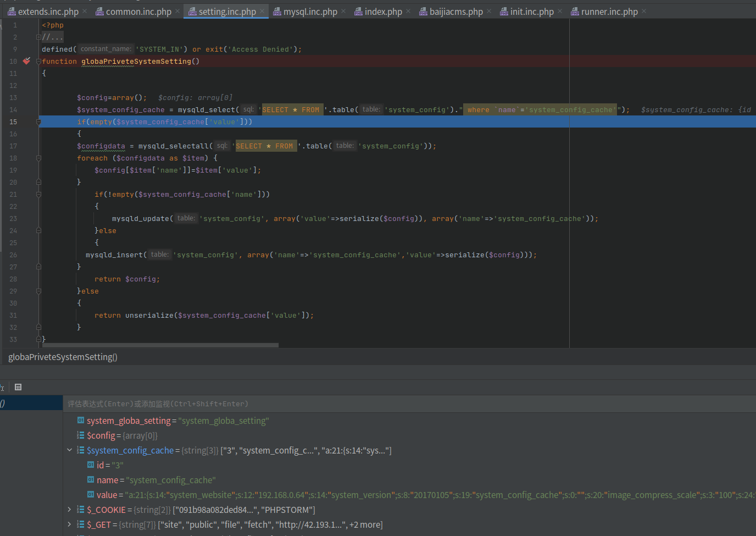Image resolution: width=756 pixels, height=536 pixels.
Task: Close the common.inc.php tab
Action: point(177,12)
